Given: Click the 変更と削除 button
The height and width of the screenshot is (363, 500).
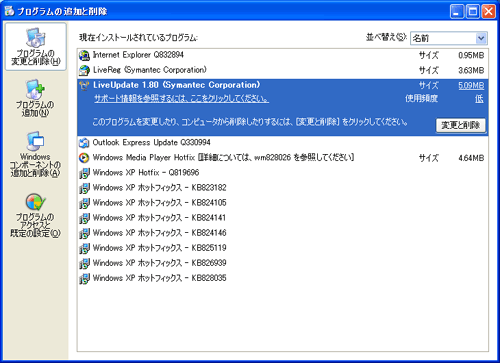Looking at the screenshot, I should pos(461,125).
